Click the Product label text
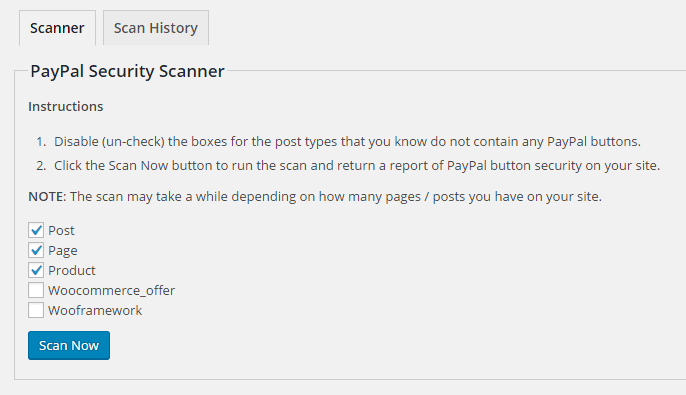The image size is (686, 395). coord(72,270)
